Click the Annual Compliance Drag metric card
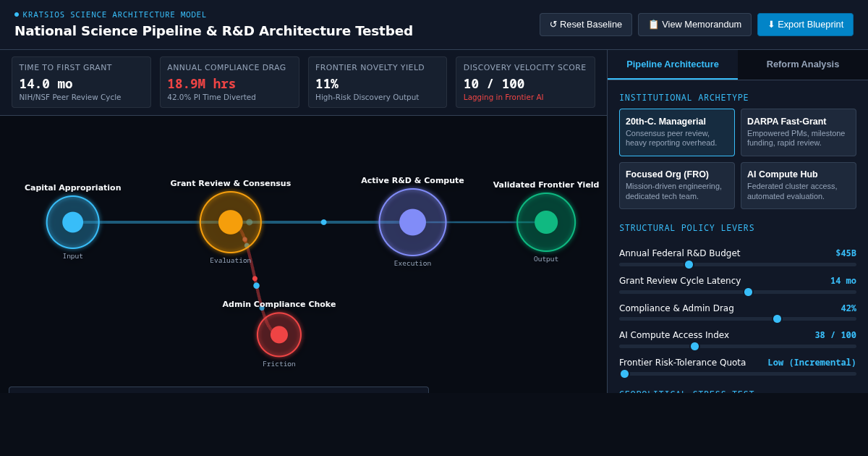 point(229,83)
